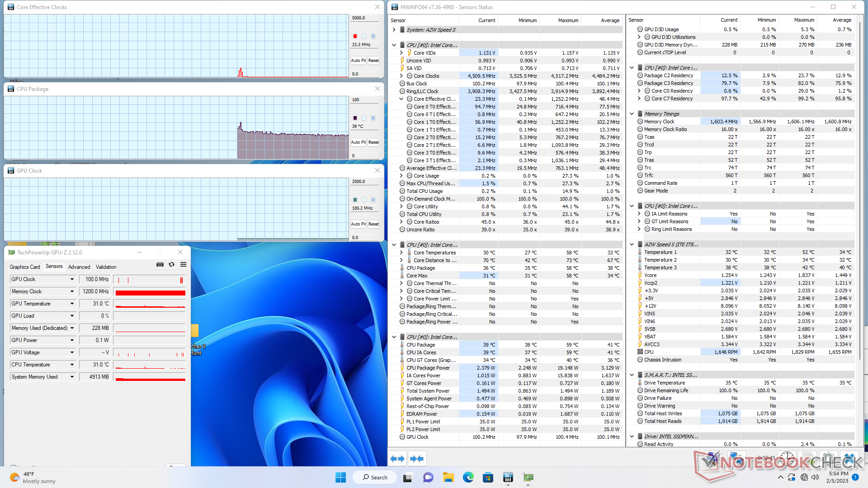Open Microsoft Store from the taskbar
This screenshot has width=868, height=488.
(488, 477)
